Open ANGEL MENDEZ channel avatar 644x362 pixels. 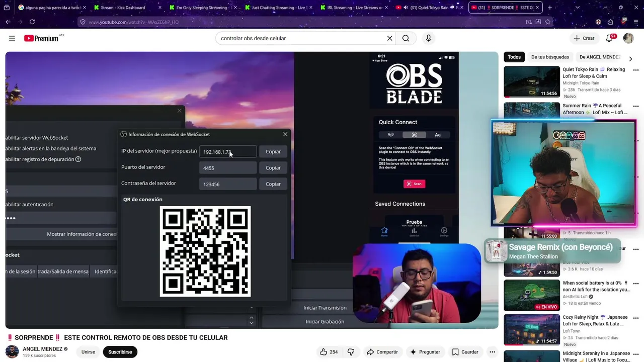12,351
